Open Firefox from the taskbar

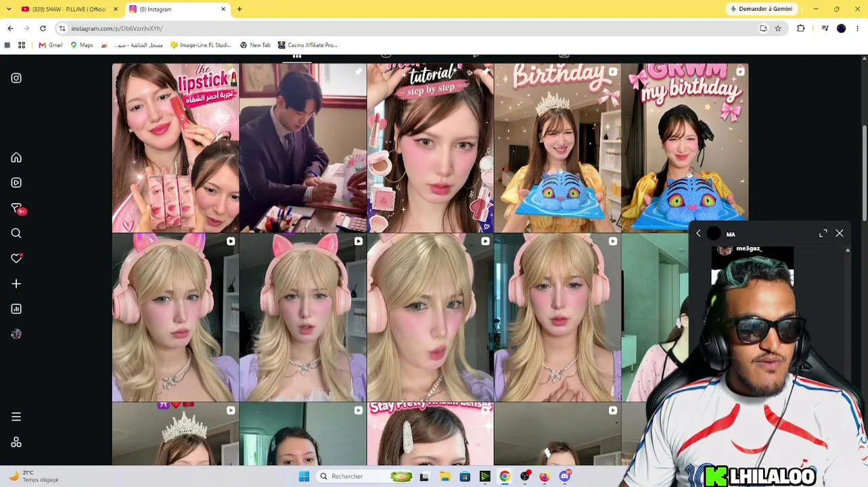point(545,476)
